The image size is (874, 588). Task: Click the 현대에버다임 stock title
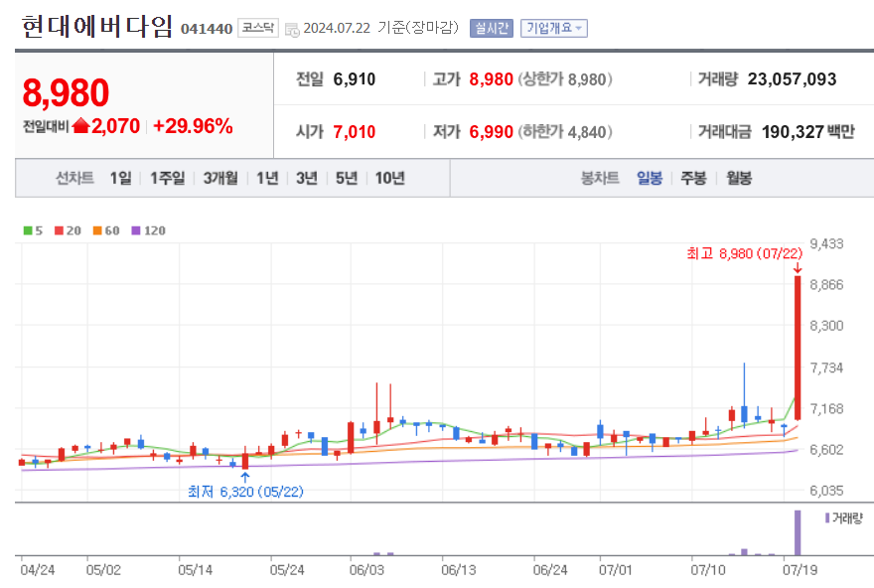[x=97, y=26]
